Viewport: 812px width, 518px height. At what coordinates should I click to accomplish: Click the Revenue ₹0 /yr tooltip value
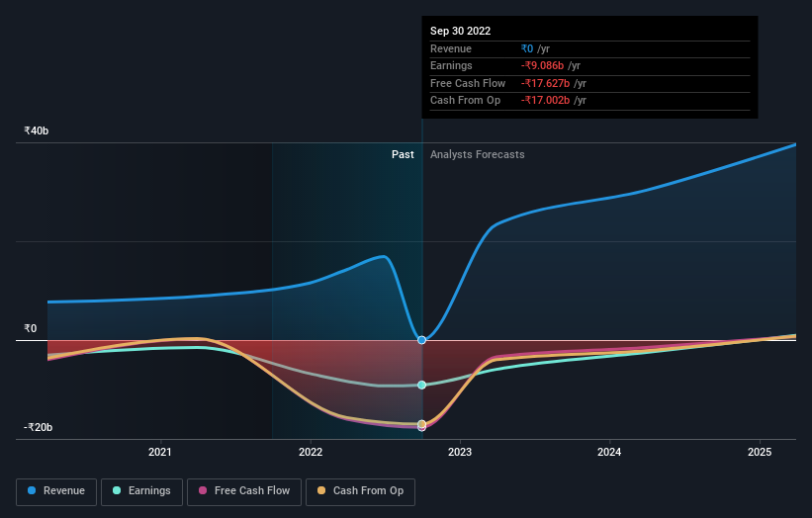point(535,48)
